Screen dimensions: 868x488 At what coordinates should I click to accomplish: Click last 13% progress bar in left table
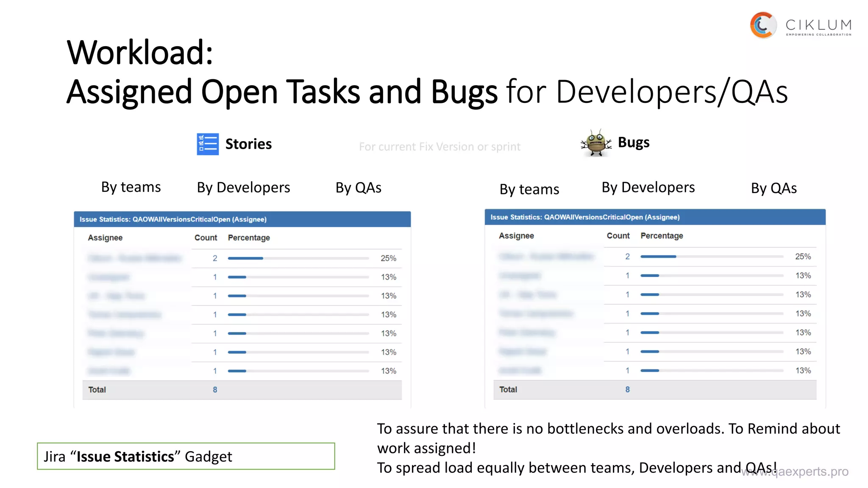coord(298,371)
